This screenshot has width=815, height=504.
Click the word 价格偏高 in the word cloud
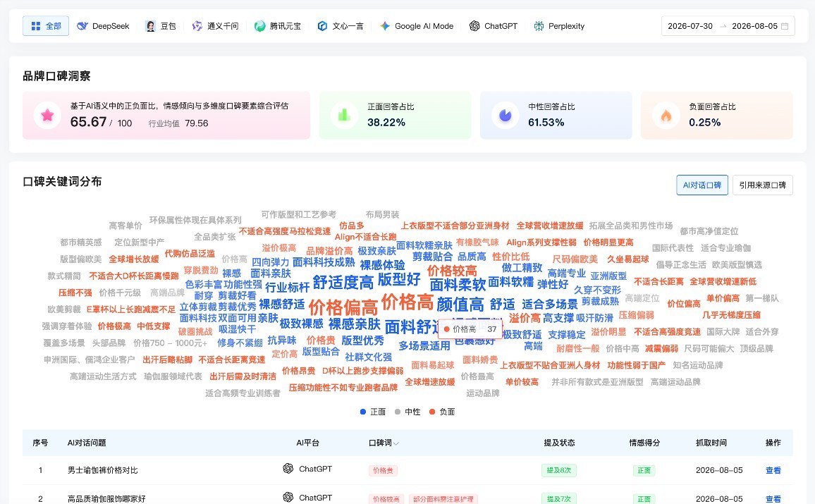(343, 307)
